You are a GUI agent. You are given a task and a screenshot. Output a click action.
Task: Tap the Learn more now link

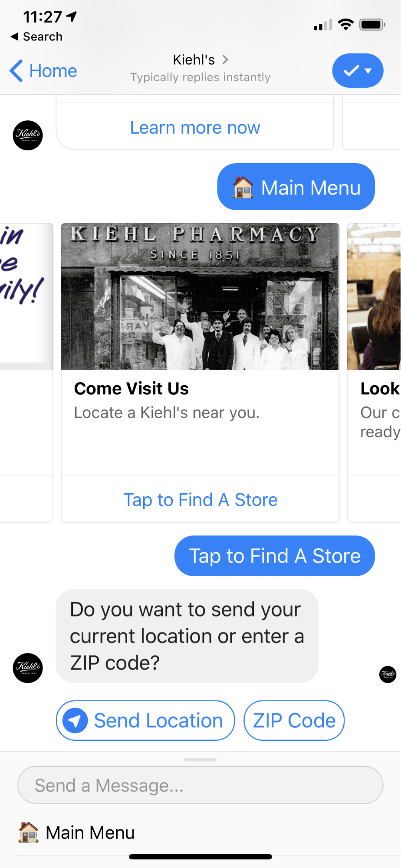[x=195, y=128]
